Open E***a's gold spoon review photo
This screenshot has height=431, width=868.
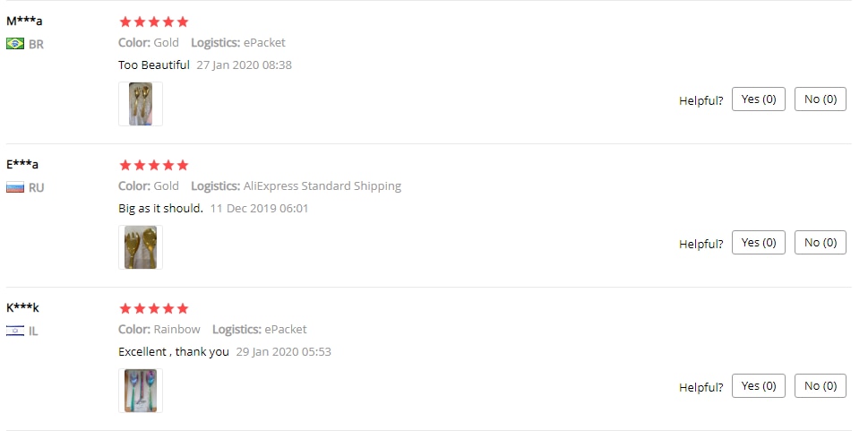pyautogui.click(x=141, y=247)
